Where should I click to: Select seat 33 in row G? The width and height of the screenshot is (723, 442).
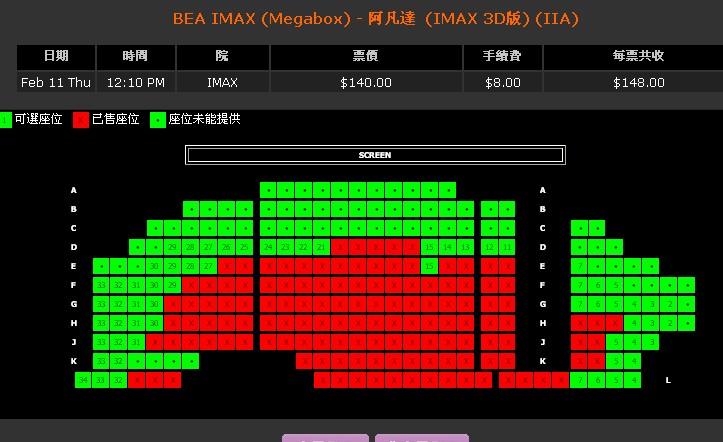(x=101, y=304)
